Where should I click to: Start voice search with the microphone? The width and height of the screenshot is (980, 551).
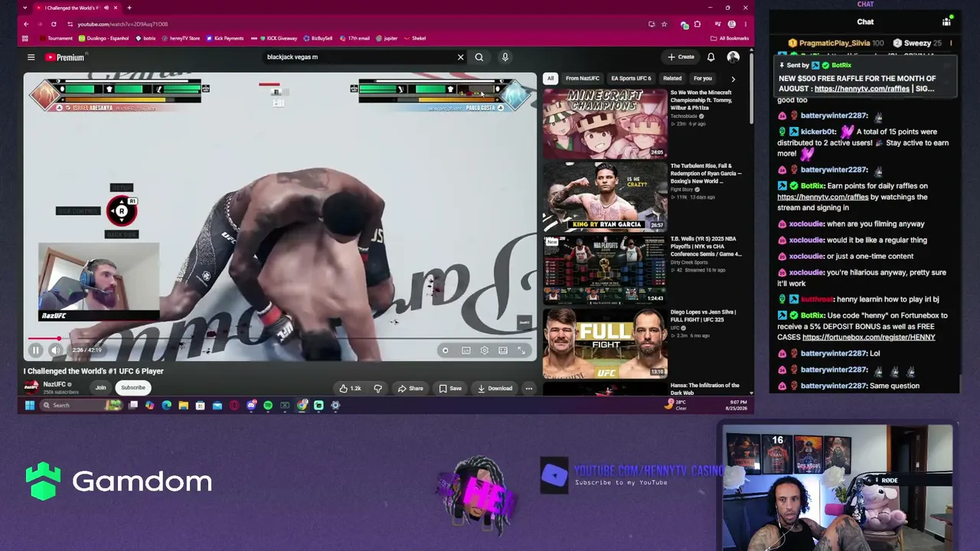(505, 57)
